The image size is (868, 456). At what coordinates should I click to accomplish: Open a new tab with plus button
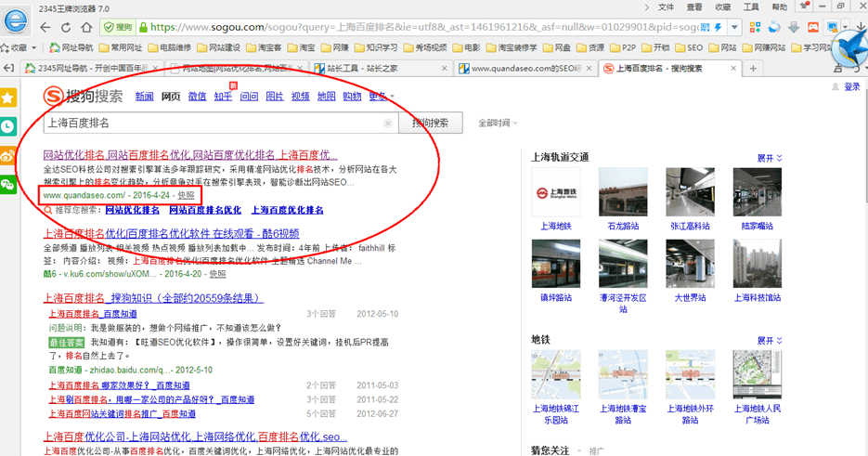(x=753, y=68)
